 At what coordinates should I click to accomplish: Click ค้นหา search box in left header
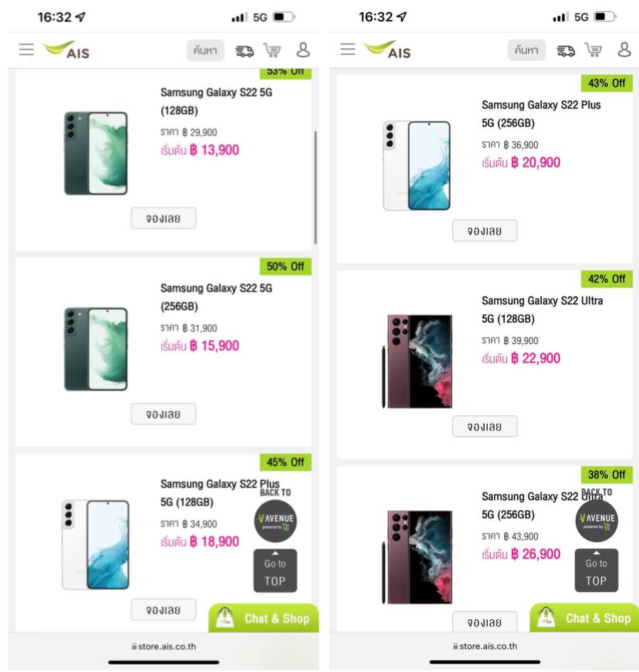coord(206,50)
